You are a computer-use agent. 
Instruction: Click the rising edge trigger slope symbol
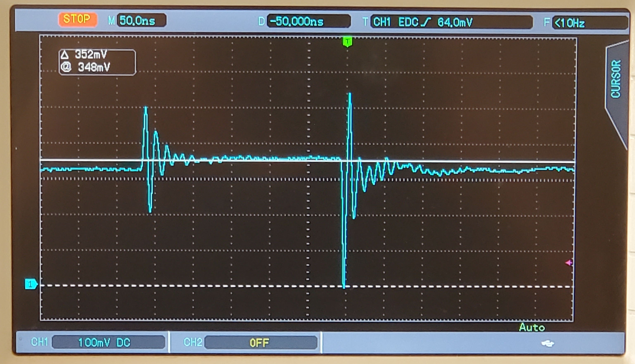point(425,22)
